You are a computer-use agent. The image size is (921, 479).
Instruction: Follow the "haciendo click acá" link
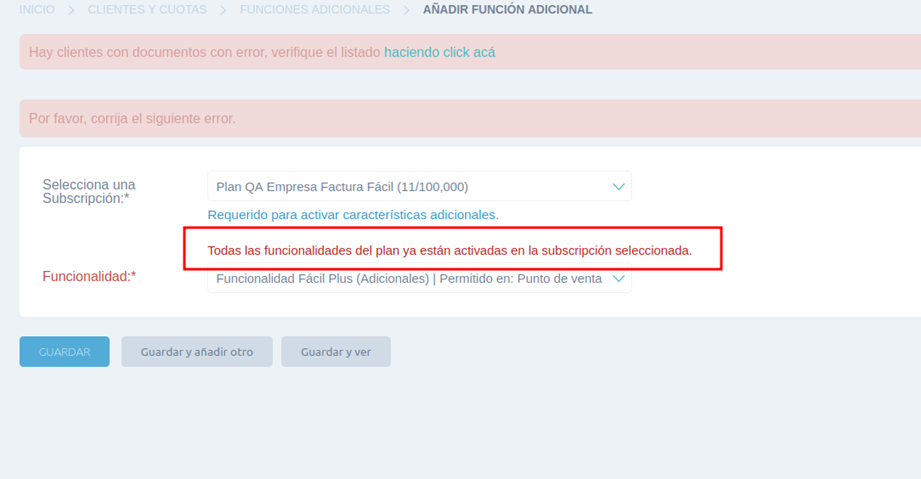pos(439,52)
